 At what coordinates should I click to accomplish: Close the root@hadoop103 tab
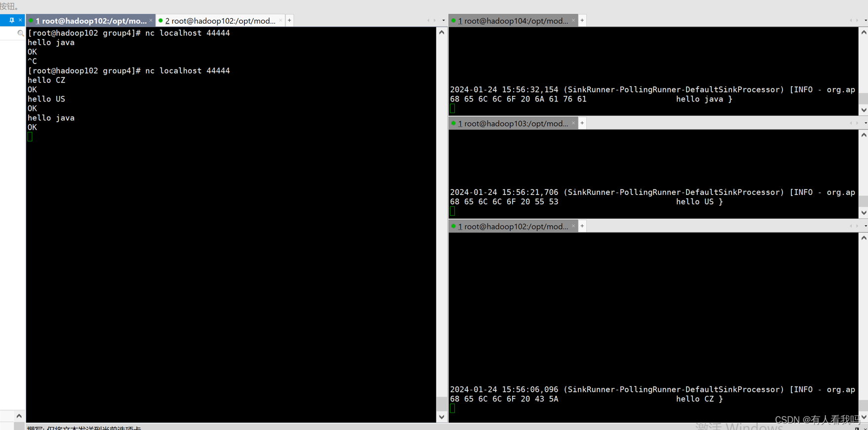coord(573,123)
